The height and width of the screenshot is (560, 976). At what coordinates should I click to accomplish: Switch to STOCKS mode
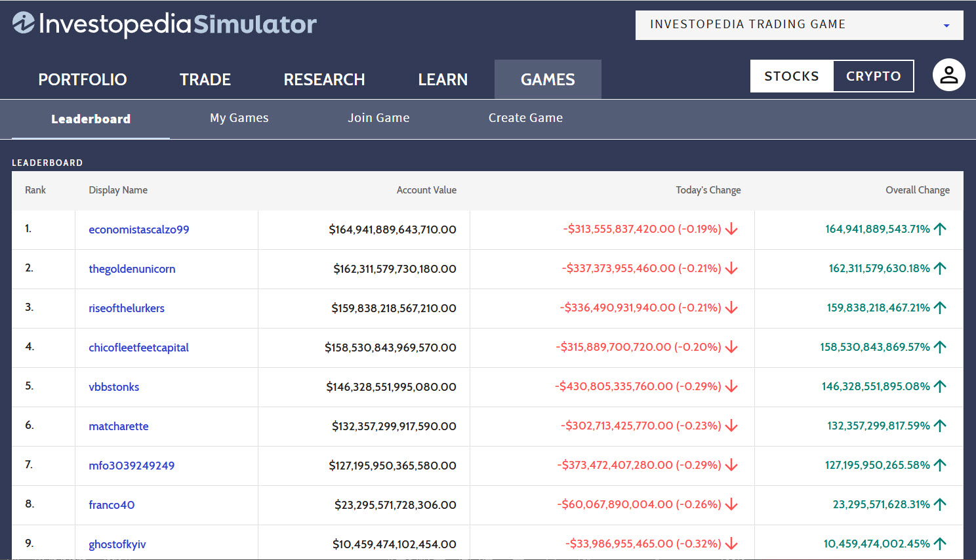pyautogui.click(x=792, y=75)
